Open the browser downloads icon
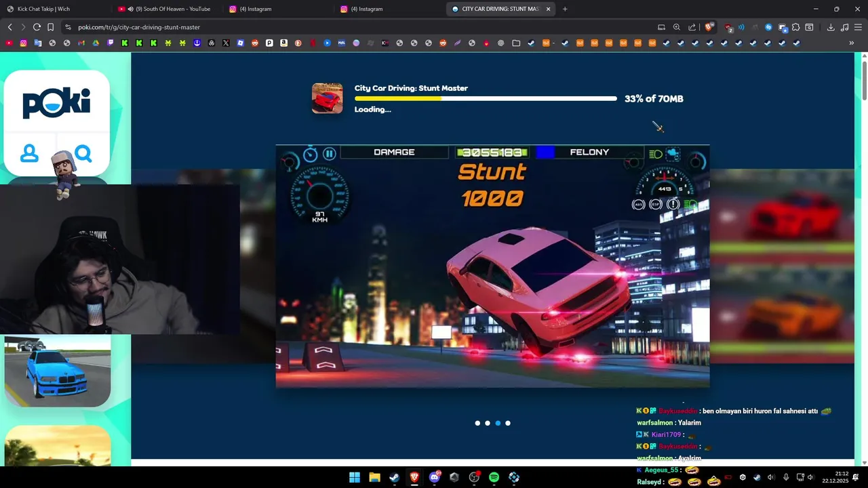The height and width of the screenshot is (488, 868). pyautogui.click(x=831, y=27)
